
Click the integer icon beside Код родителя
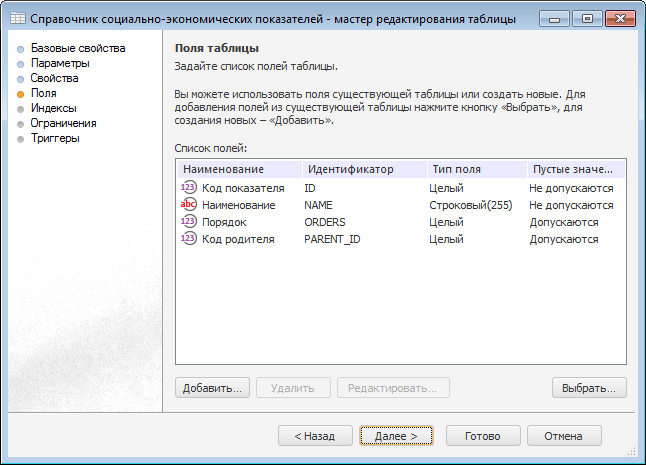point(188,239)
